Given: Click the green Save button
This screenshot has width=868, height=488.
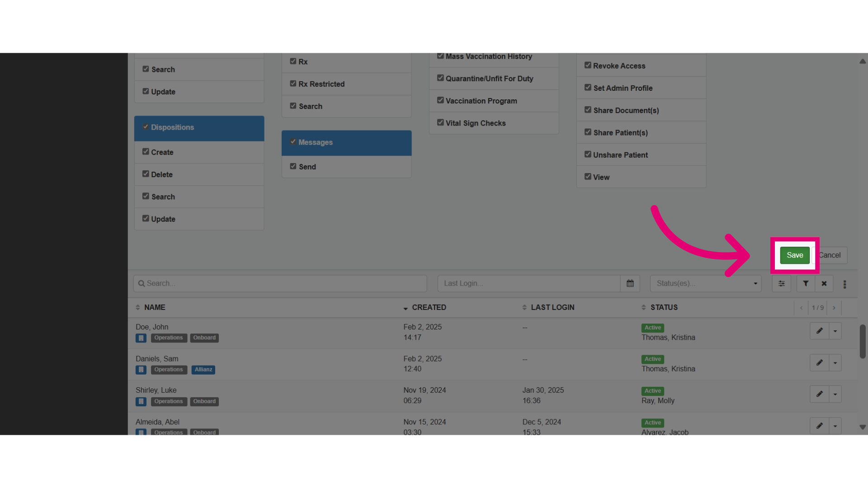Looking at the screenshot, I should (795, 255).
